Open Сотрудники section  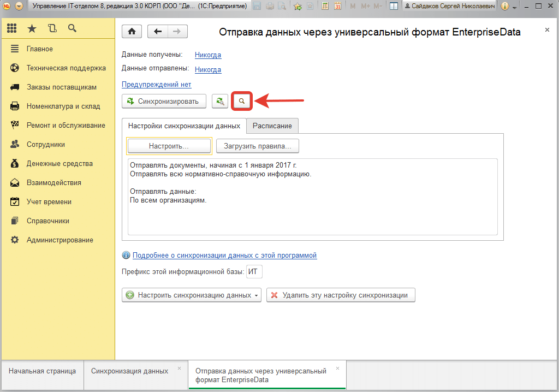[x=57, y=145]
